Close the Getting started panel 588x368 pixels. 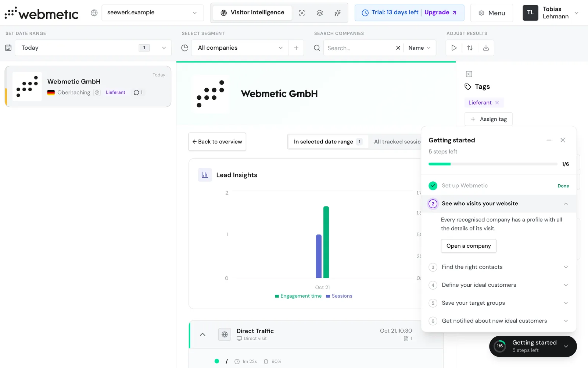click(x=563, y=140)
